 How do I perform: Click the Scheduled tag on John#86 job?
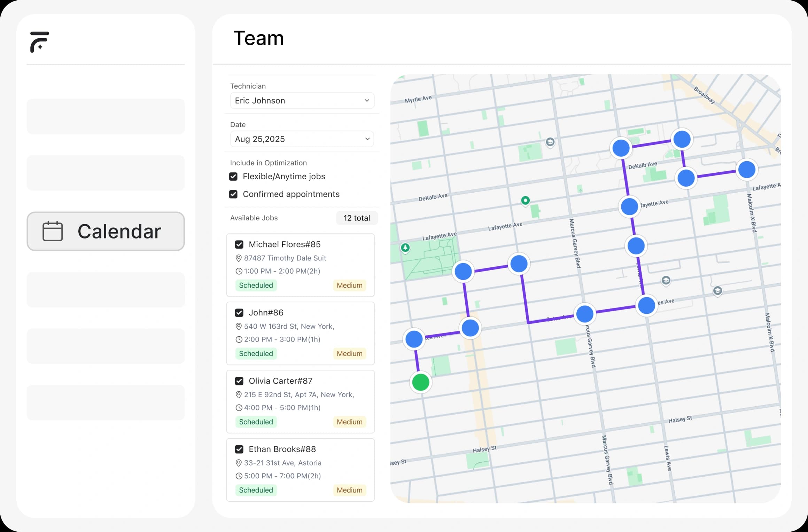click(256, 354)
